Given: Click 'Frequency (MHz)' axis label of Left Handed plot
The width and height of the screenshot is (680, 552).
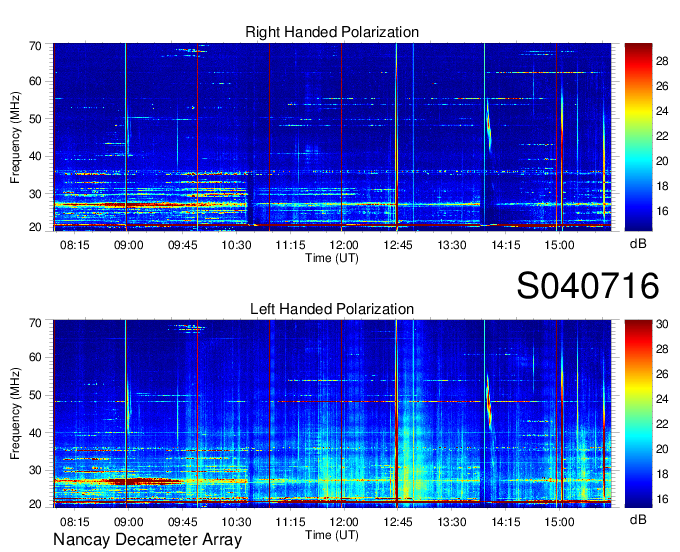Looking at the screenshot, I should pyautogui.click(x=15, y=414).
